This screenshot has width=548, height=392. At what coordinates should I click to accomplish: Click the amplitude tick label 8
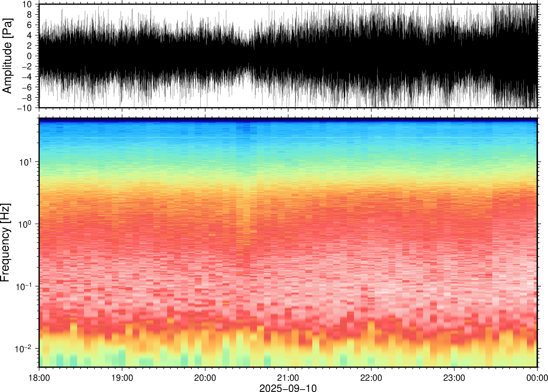[x=29, y=15]
